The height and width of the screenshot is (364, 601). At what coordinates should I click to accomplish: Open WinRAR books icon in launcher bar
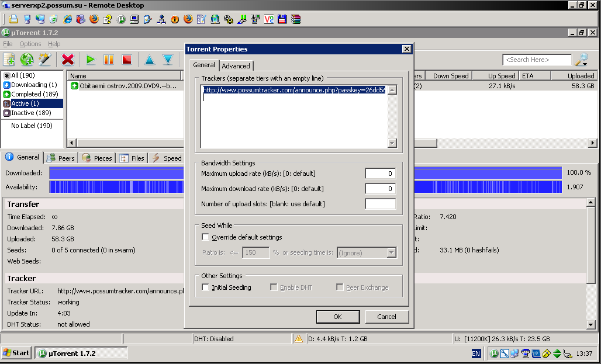point(295,19)
